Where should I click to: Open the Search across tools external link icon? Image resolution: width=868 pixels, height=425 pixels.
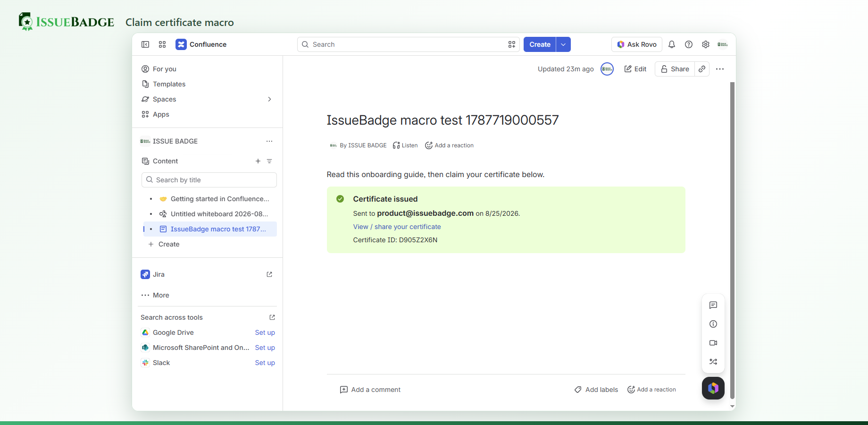[272, 317]
